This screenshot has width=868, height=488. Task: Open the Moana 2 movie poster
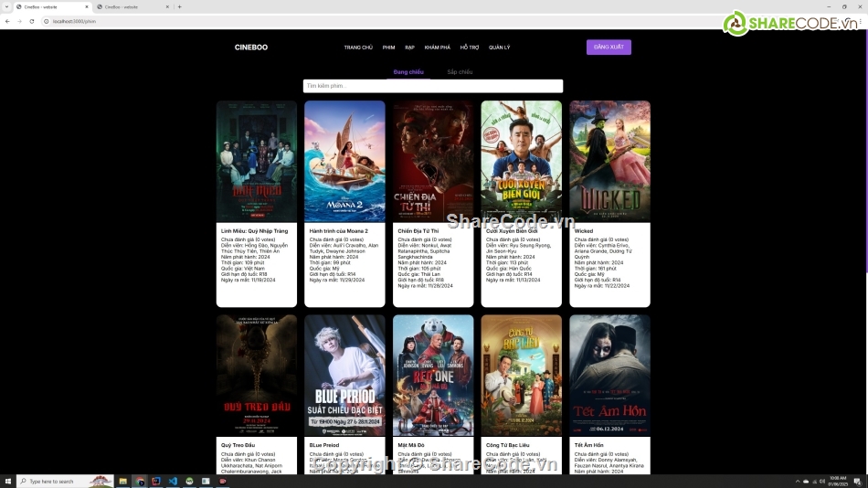click(x=344, y=161)
